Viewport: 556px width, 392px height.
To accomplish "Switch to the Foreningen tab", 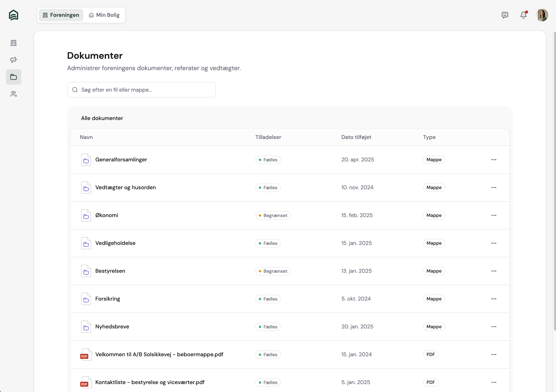I will click(x=61, y=15).
